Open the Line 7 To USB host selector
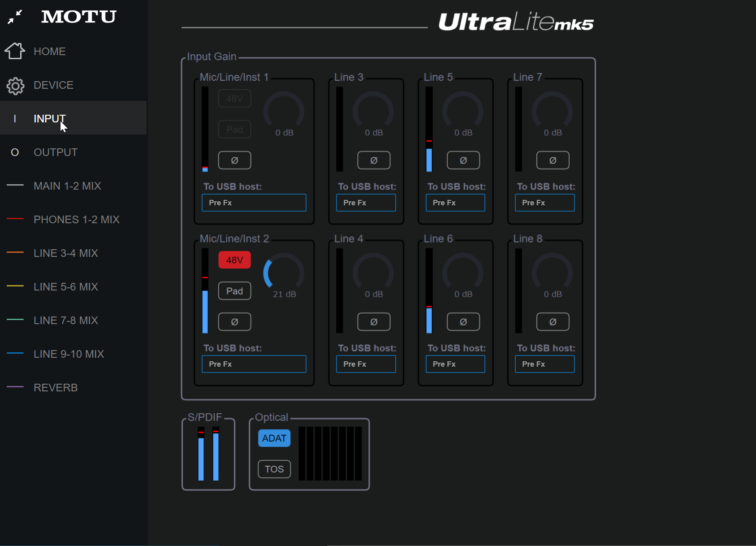This screenshot has height=546, width=756. (x=544, y=203)
